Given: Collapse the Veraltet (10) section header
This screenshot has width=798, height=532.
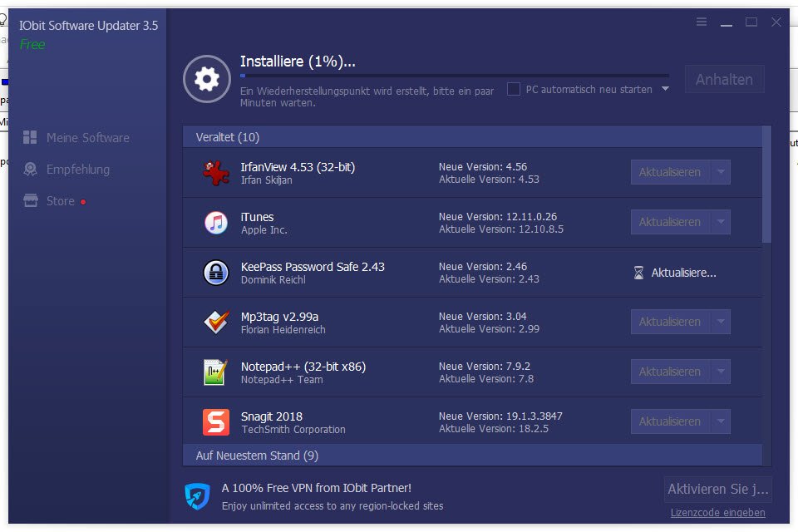Looking at the screenshot, I should tap(472, 137).
